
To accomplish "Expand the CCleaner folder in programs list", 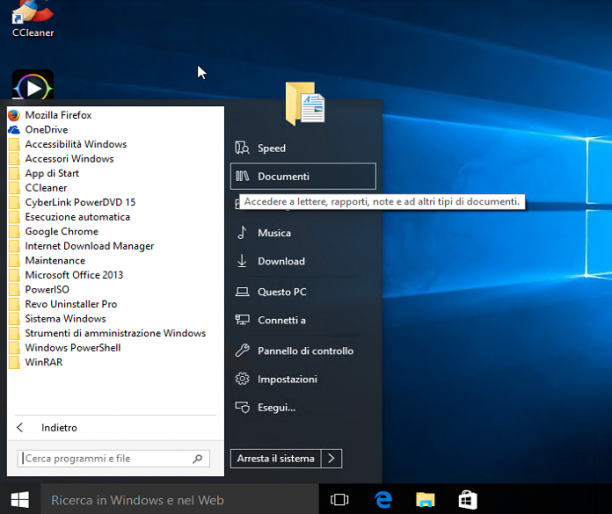I will pyautogui.click(x=38, y=188).
